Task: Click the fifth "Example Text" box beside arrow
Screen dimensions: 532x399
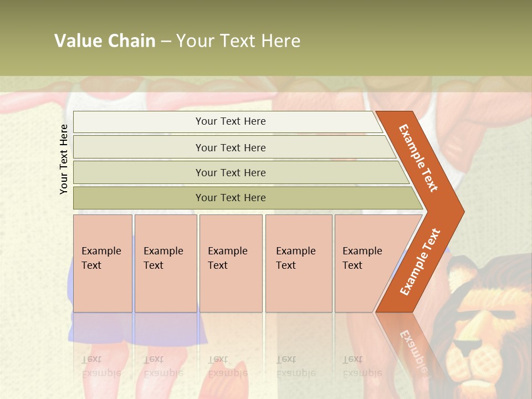Action: (366, 263)
